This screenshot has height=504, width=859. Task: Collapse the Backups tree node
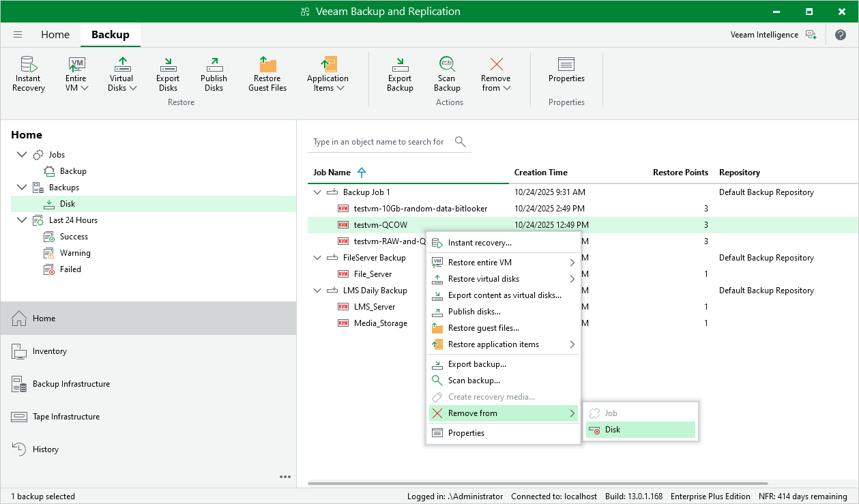point(21,188)
